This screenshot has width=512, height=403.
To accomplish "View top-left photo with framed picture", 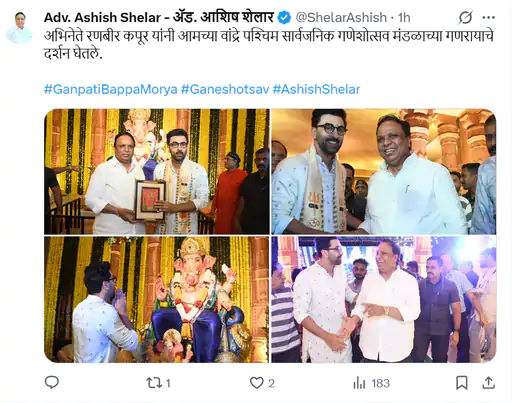I will tap(157, 171).
